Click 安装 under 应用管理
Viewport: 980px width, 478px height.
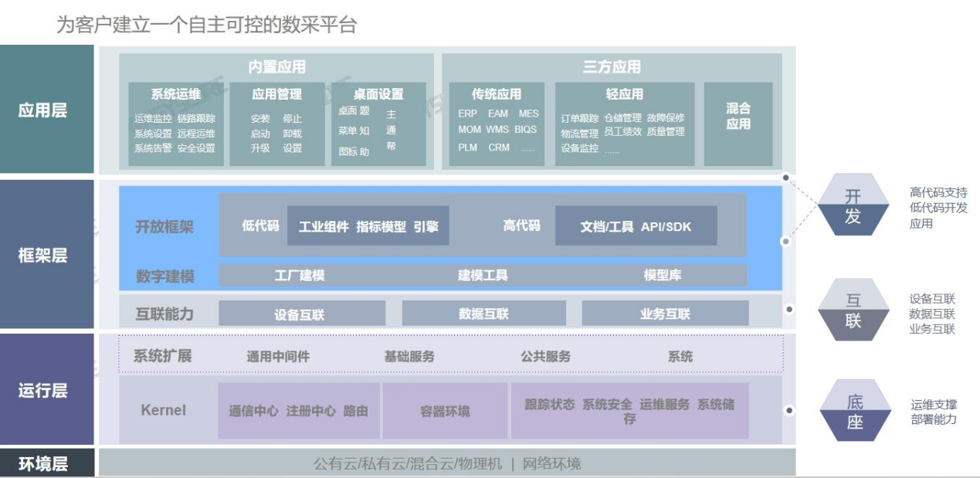(260, 119)
